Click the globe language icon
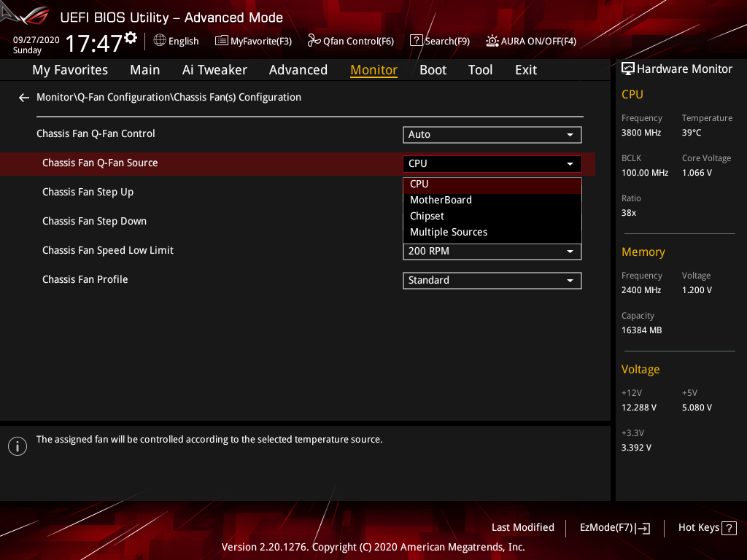747x560 pixels. 160,41
